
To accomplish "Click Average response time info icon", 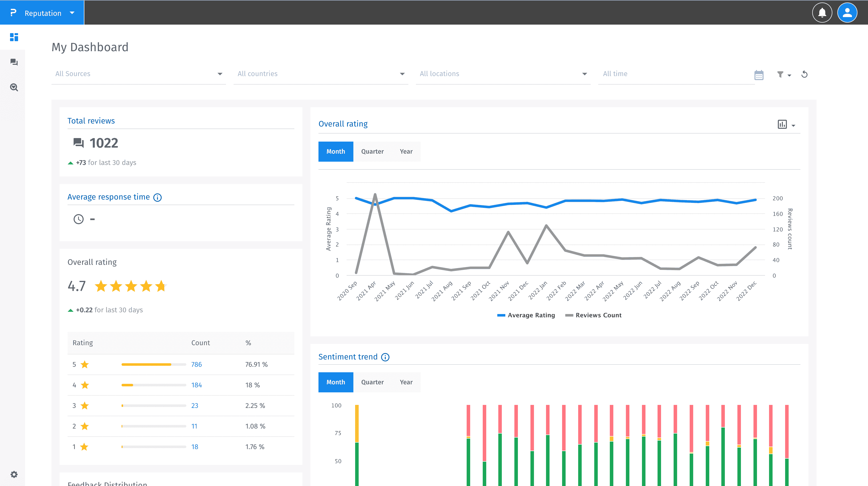I will [x=157, y=197].
